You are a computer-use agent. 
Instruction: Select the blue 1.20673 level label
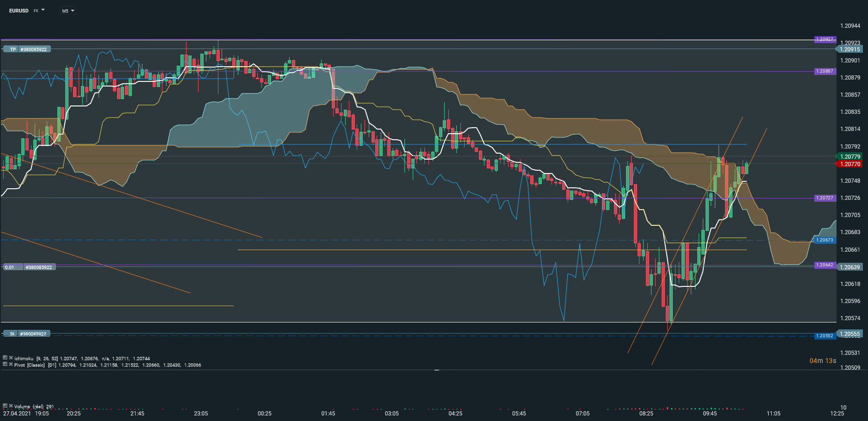[x=825, y=240]
